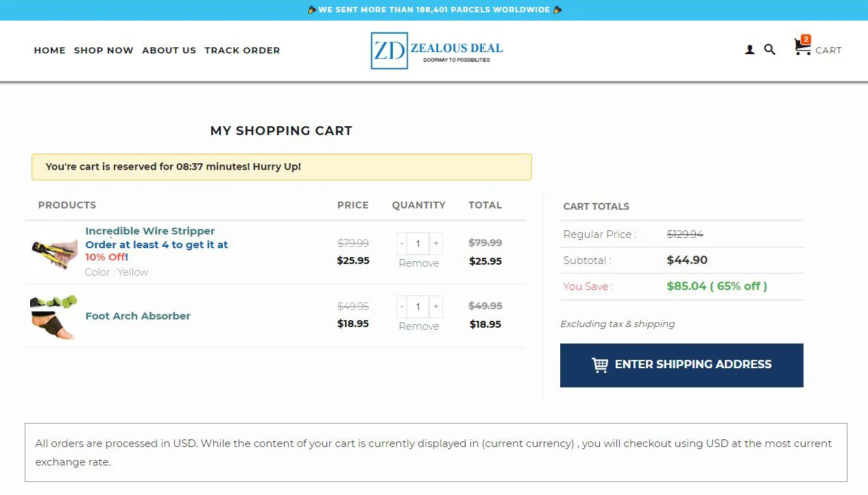Open the shopping cart icon in header
Screen dimensions: 868x495
point(817,47)
